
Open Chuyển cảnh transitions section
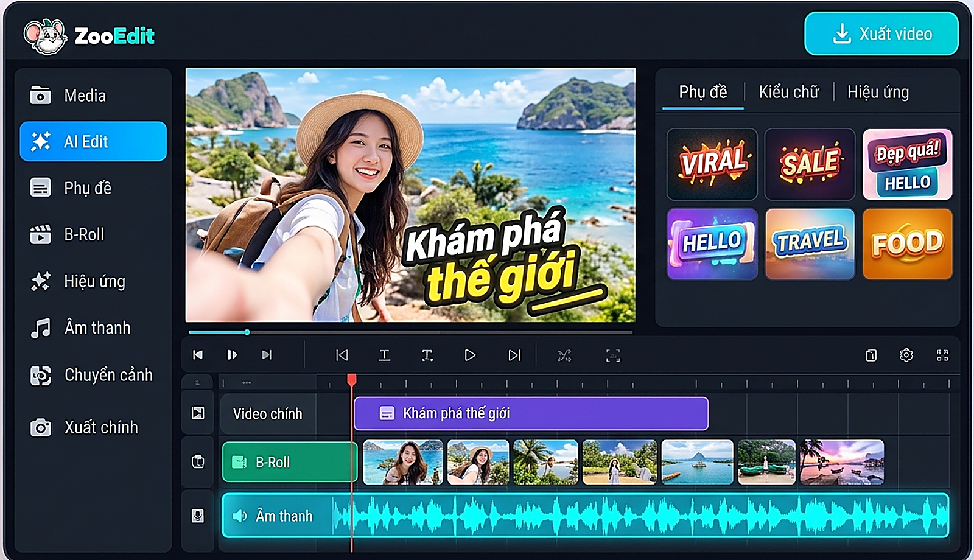click(93, 375)
